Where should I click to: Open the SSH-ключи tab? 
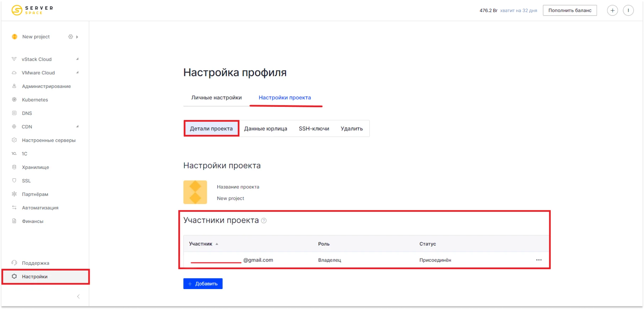314,129
